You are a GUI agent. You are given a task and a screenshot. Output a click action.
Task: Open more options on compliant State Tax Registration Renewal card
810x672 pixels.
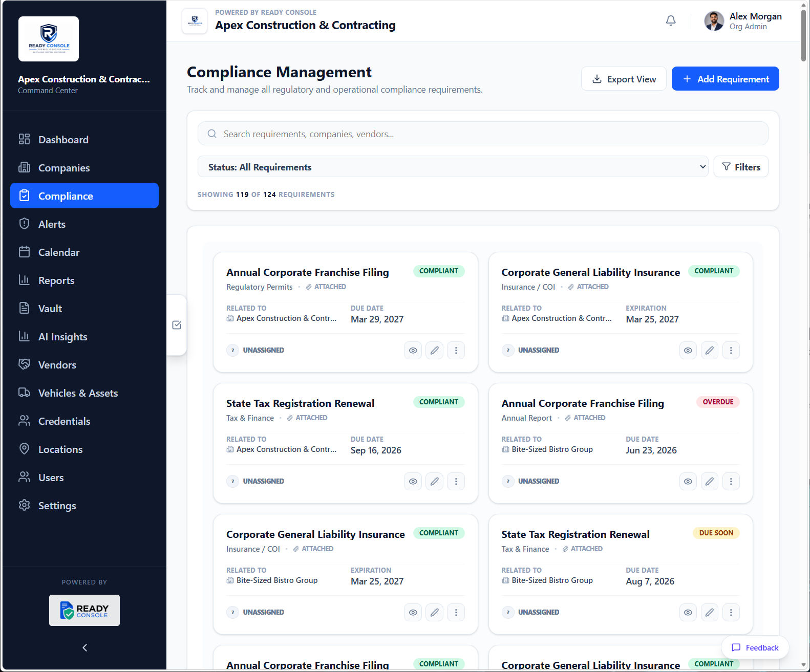pos(456,482)
